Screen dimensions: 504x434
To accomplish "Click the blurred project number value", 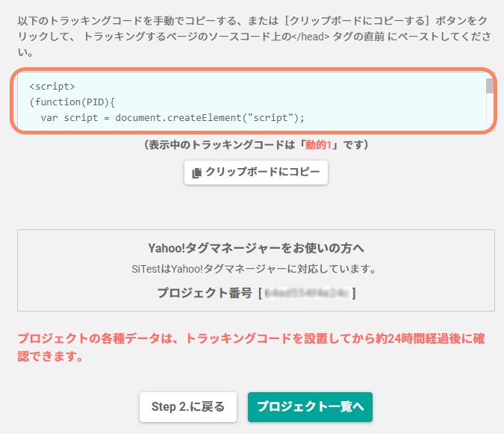I will pos(307,293).
